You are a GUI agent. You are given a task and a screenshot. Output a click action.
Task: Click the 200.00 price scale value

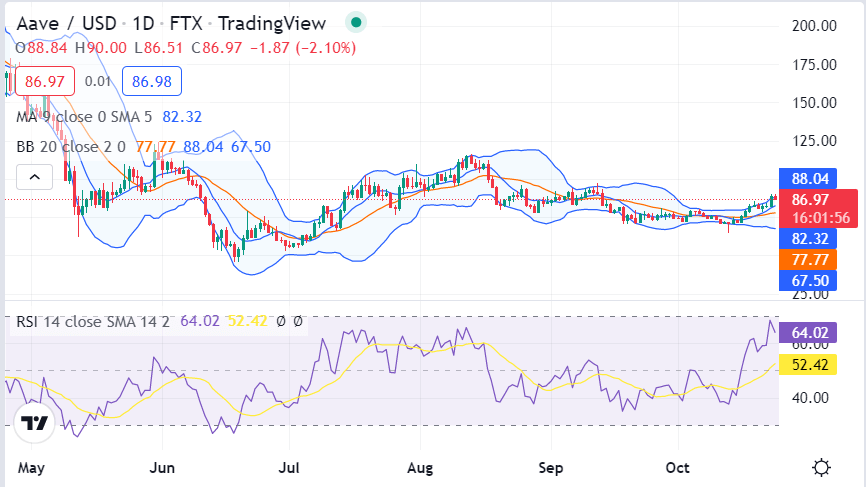(x=814, y=26)
